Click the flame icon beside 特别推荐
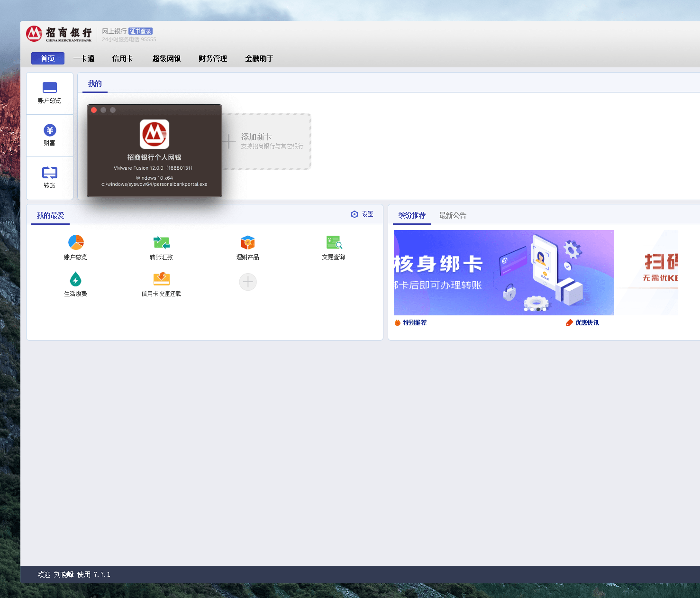The height and width of the screenshot is (598, 700). [398, 322]
